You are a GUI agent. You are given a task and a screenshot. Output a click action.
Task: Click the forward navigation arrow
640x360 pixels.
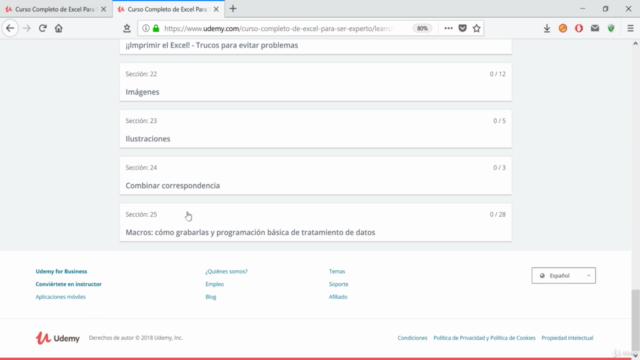point(27,28)
